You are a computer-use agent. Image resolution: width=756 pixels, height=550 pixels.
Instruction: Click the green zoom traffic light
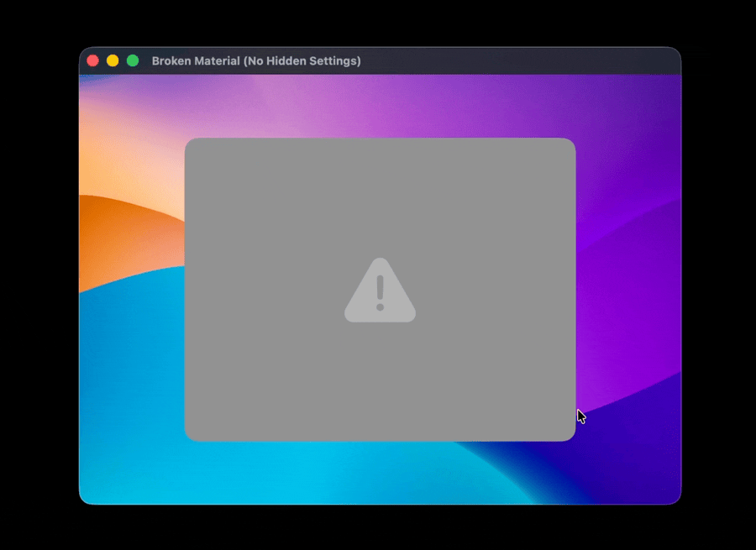coord(132,60)
